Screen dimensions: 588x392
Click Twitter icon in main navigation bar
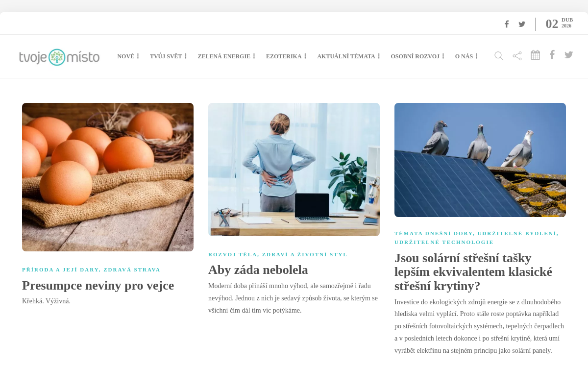coord(568,55)
